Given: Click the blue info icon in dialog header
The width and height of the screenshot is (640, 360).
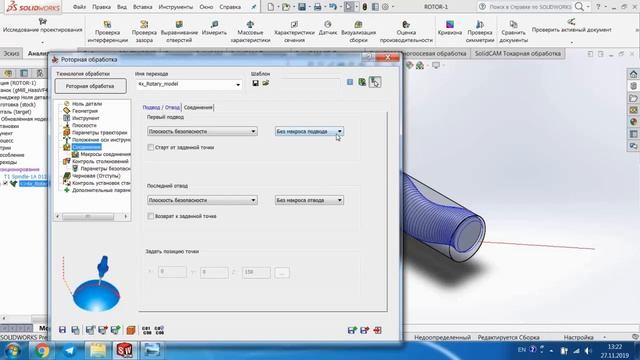Looking at the screenshot, I should pos(350,82).
